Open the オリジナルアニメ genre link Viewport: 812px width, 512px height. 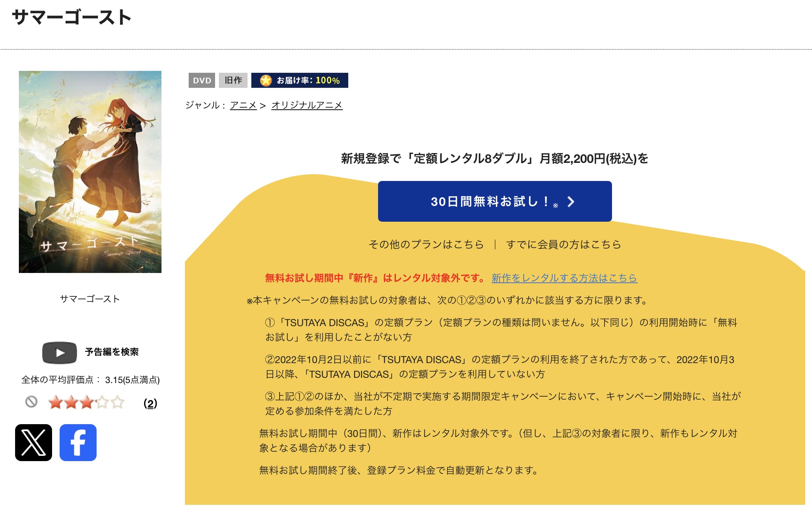click(307, 105)
